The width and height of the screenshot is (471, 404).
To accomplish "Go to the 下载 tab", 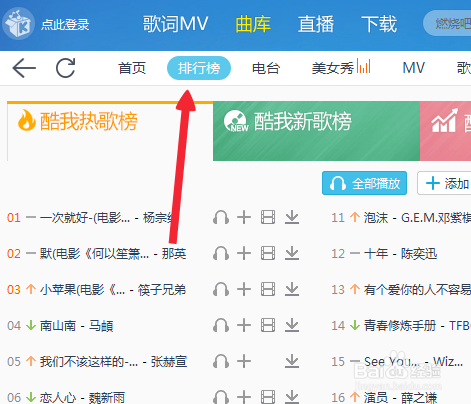I will point(379,24).
